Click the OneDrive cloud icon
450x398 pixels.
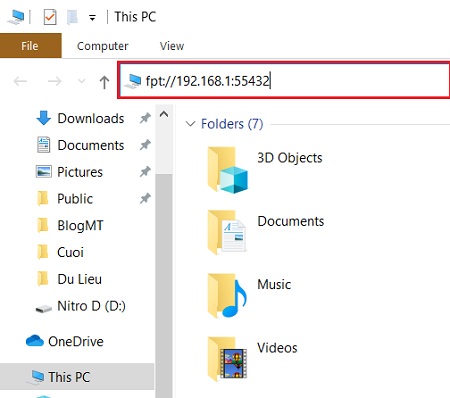(35, 341)
